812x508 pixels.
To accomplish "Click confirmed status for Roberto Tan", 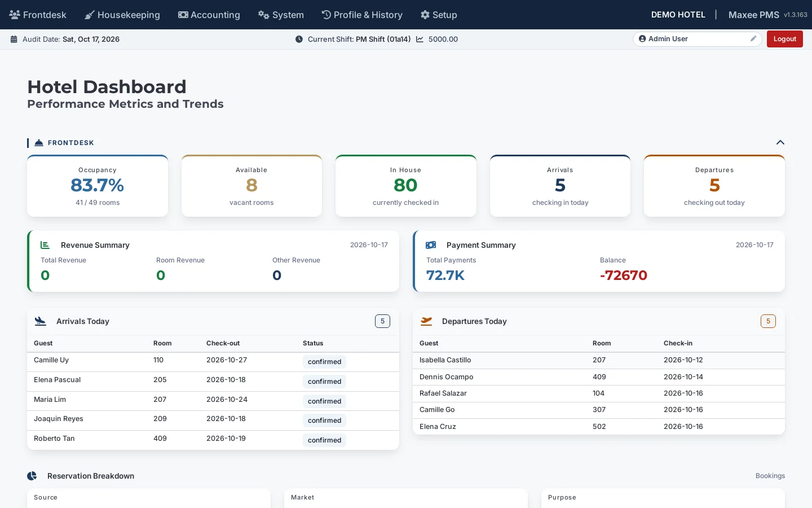I will [324, 440].
